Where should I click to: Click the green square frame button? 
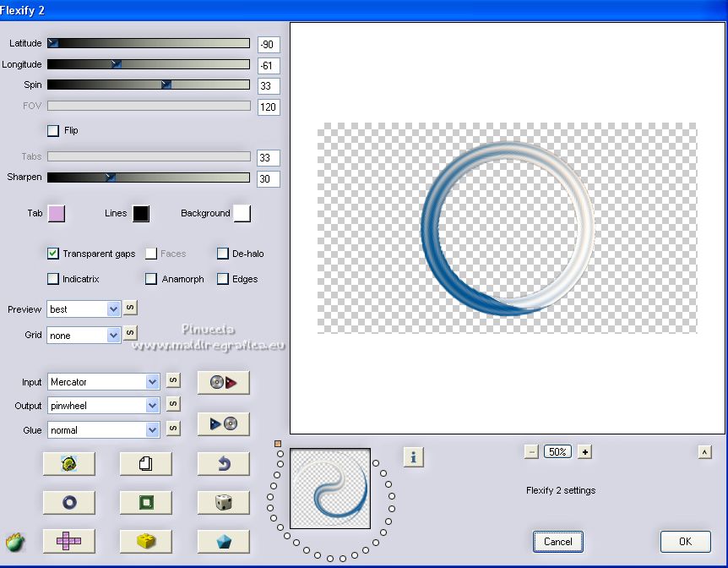pos(146,502)
